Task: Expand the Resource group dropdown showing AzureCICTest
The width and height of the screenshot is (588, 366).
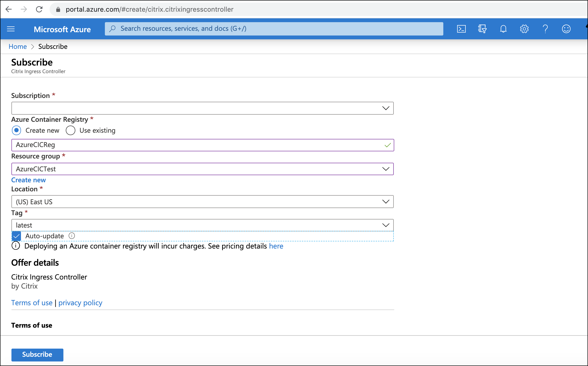Action: (202, 169)
